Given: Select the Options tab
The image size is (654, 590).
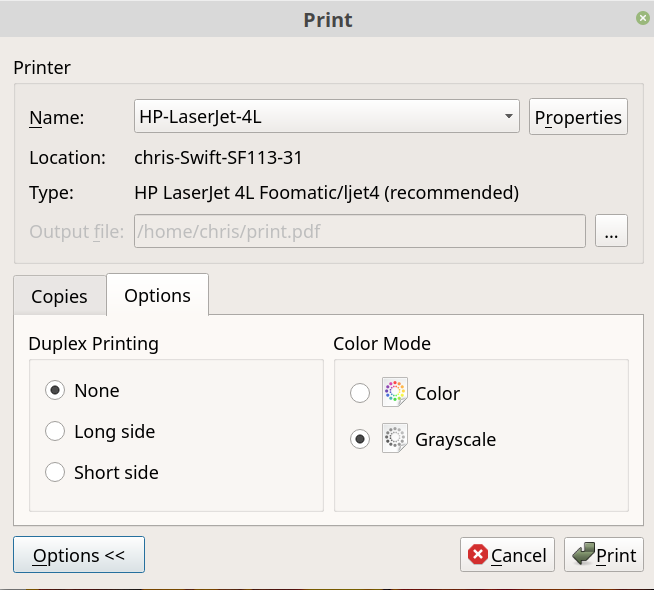Looking at the screenshot, I should point(157,295).
